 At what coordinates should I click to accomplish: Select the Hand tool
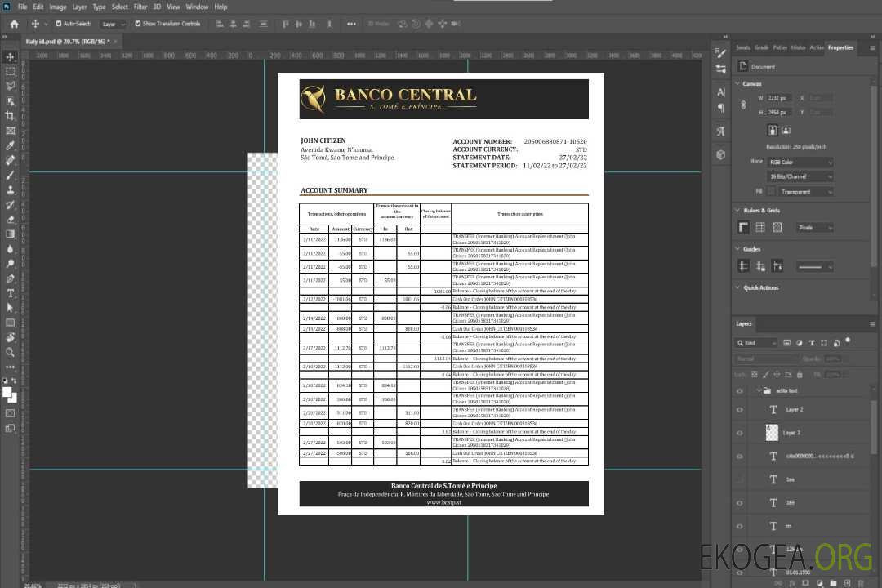pos(10,337)
